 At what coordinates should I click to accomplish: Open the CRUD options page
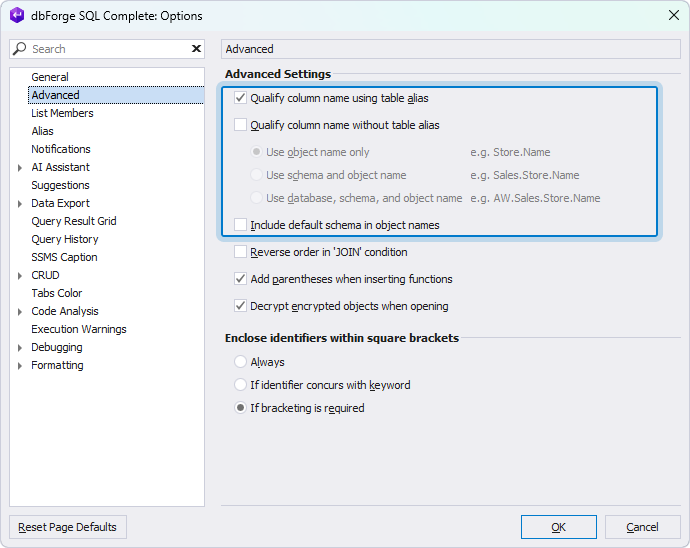[45, 275]
